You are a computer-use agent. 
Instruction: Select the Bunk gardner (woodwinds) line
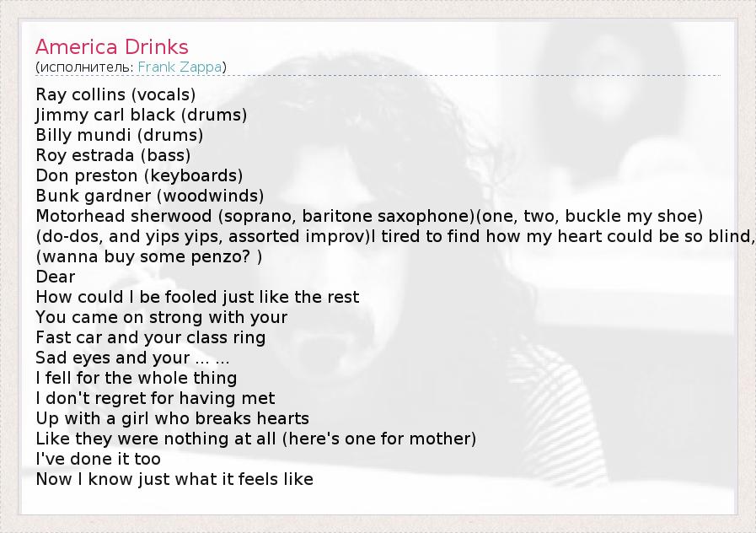pyautogui.click(x=149, y=196)
